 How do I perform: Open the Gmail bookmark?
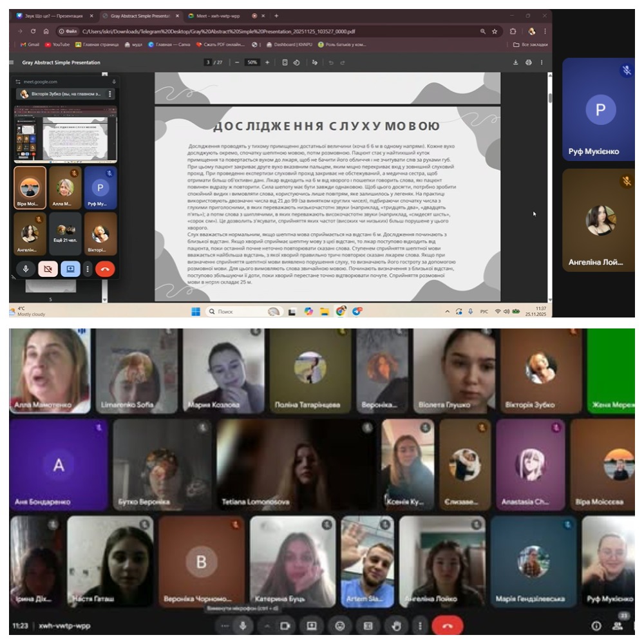[x=30, y=44]
